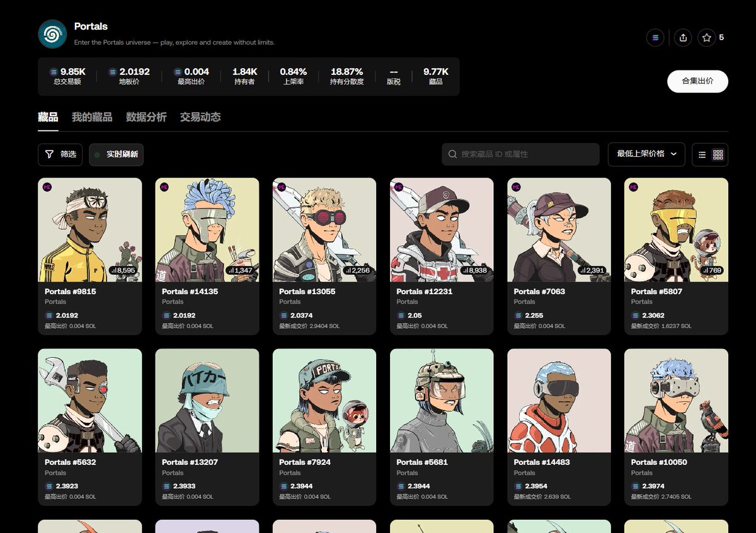Open Portals #10050 artwork with bird
Viewport: 756px width, 533px height.
(x=676, y=401)
